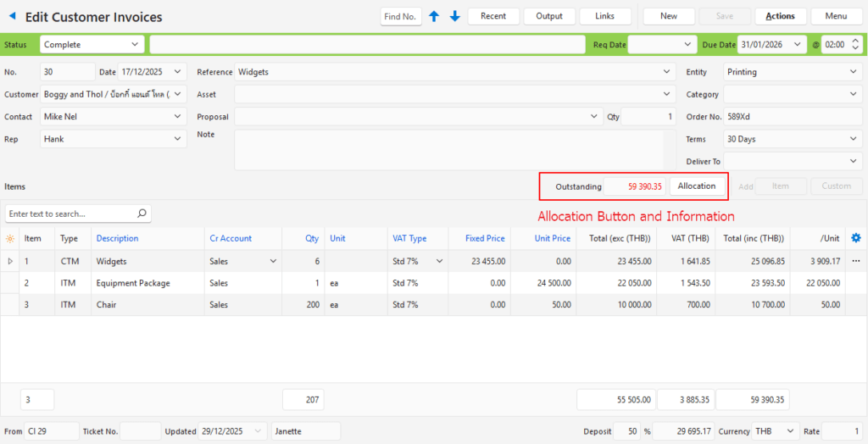The height and width of the screenshot is (444, 868).
Task: Expand row 1 with the triangle arrow
Action: coord(10,261)
